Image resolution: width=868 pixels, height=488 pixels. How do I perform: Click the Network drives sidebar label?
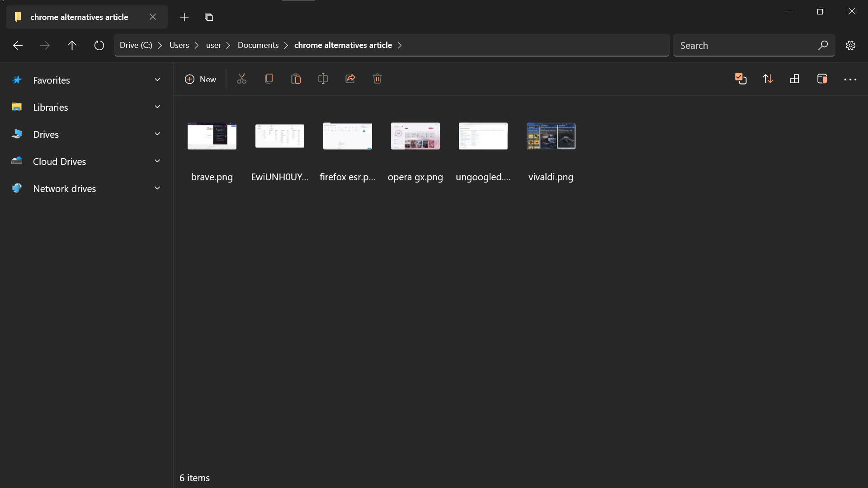pyautogui.click(x=65, y=188)
